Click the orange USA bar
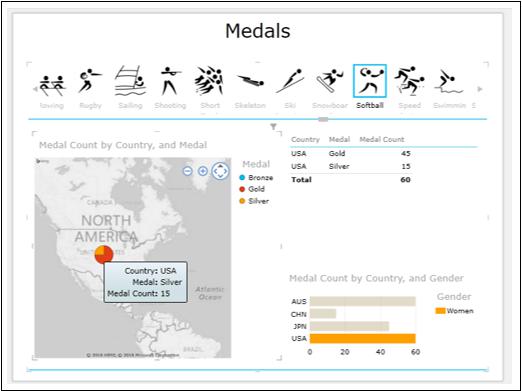The height and width of the screenshot is (391, 522). [x=362, y=338]
